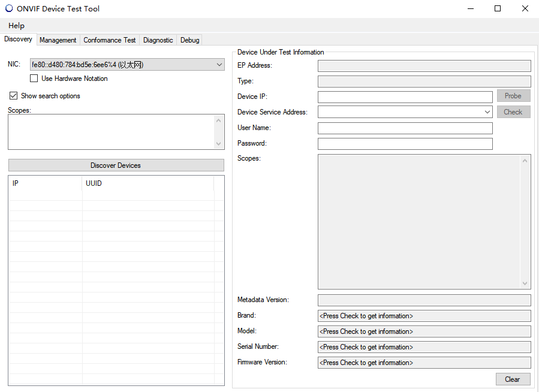Uncheck Show search options
The width and height of the screenshot is (539, 392).
pos(14,96)
